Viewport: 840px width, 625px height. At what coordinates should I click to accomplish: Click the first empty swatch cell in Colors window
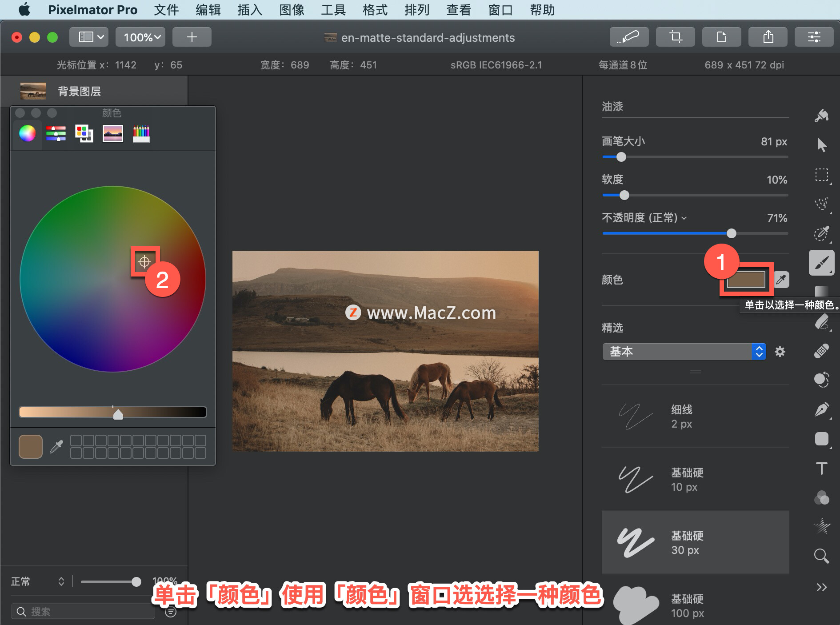pos(76,441)
